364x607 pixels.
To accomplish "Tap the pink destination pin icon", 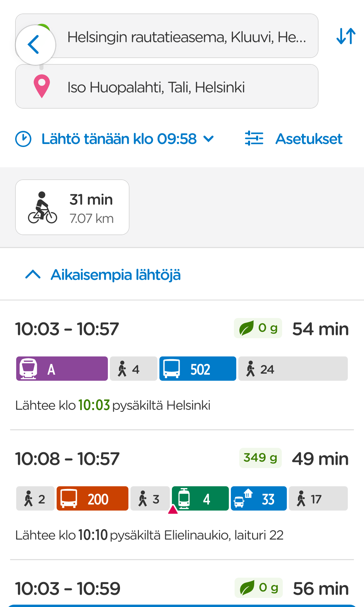I will click(42, 86).
